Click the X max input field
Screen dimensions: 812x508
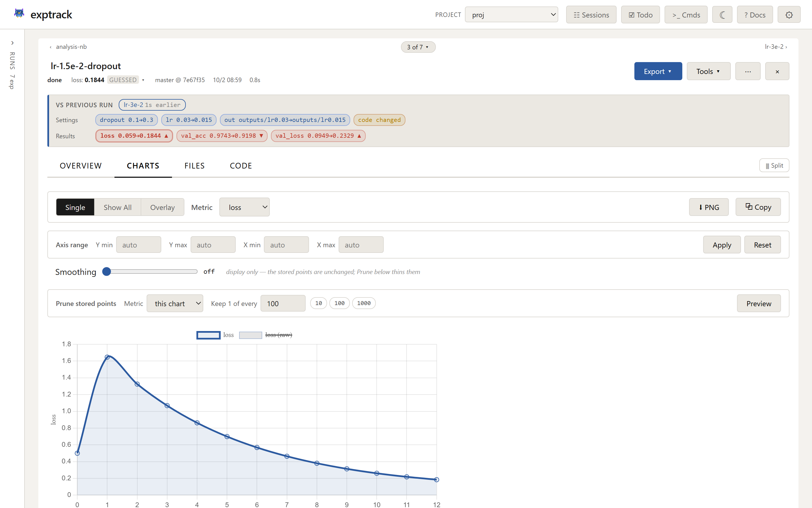[x=361, y=245]
